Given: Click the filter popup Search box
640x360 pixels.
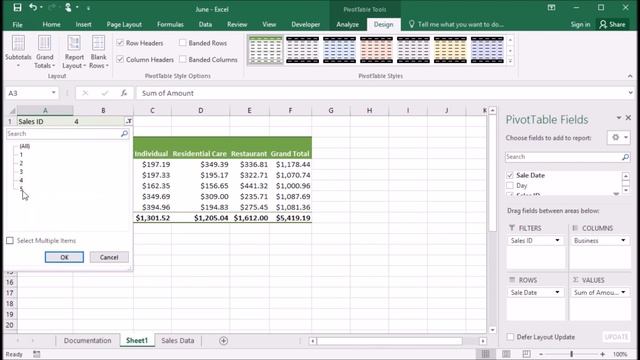Looking at the screenshot, I should pyautogui.click(x=67, y=134).
